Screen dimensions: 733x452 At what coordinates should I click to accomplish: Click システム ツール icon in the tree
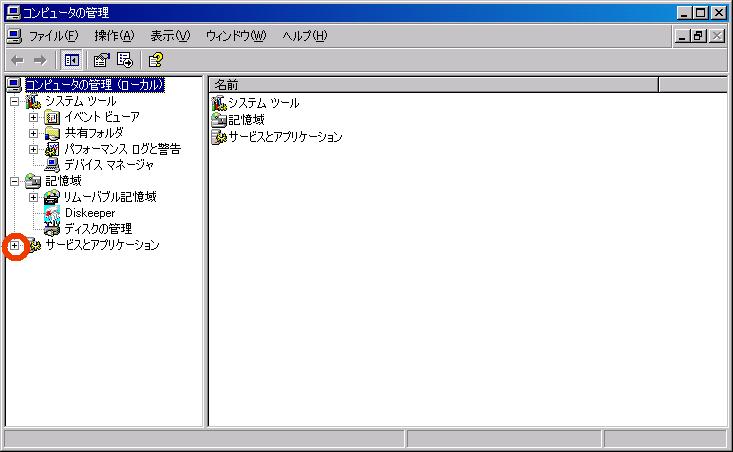click(x=33, y=101)
